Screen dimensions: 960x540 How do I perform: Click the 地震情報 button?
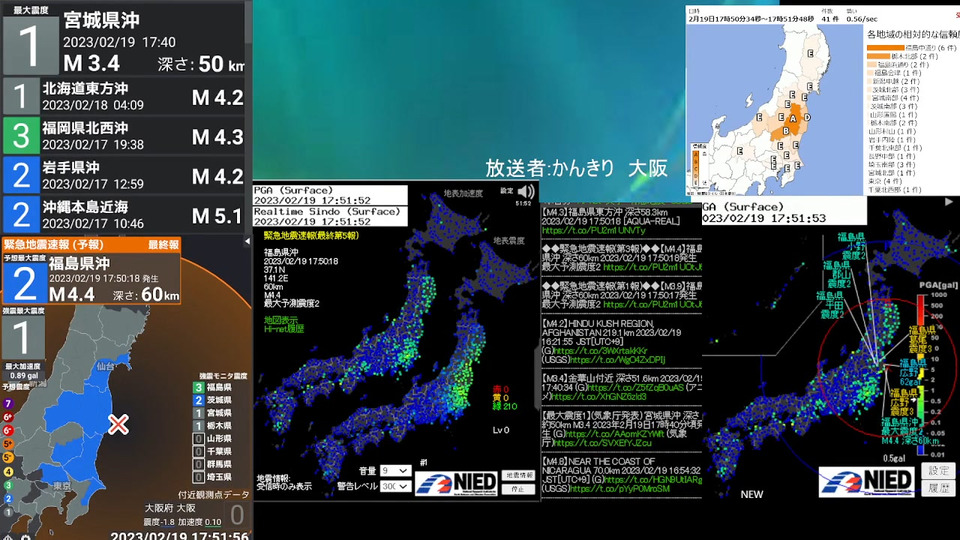[519, 475]
